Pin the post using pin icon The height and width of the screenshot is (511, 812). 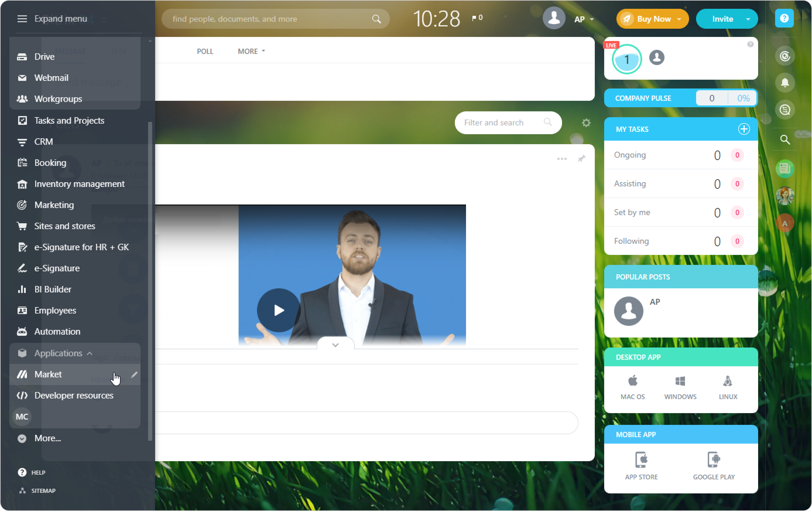581,159
